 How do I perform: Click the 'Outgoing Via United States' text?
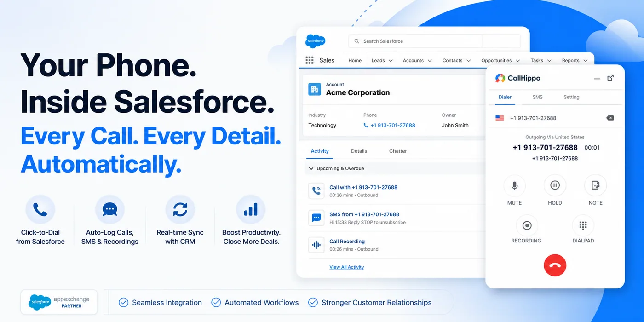click(x=555, y=137)
